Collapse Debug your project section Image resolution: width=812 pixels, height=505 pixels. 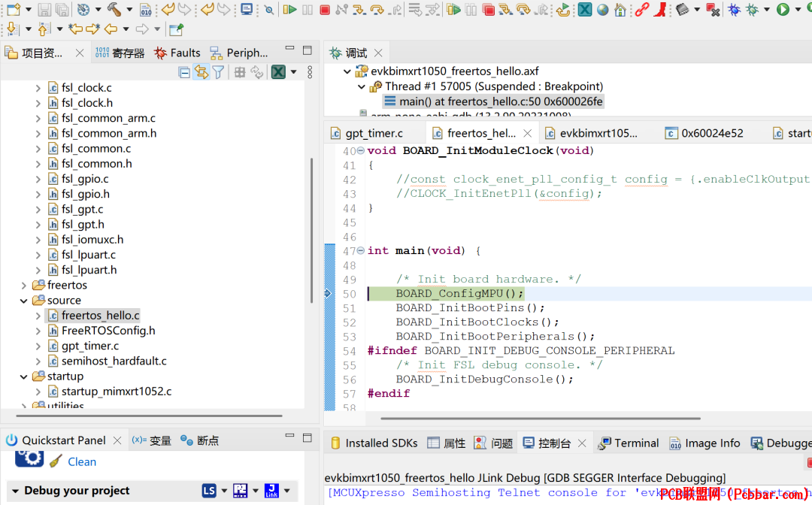(x=15, y=491)
